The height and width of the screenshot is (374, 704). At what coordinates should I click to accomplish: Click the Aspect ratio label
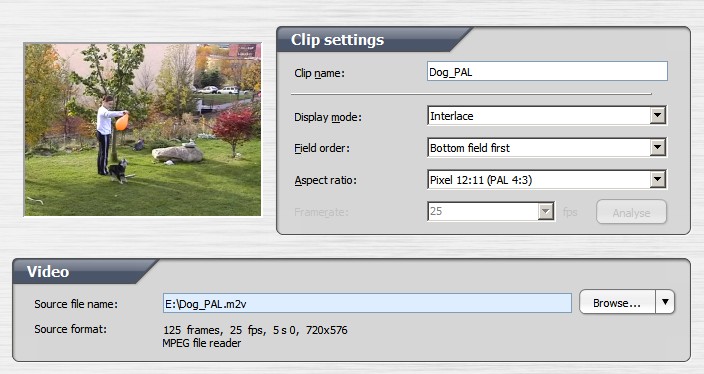pyautogui.click(x=326, y=180)
